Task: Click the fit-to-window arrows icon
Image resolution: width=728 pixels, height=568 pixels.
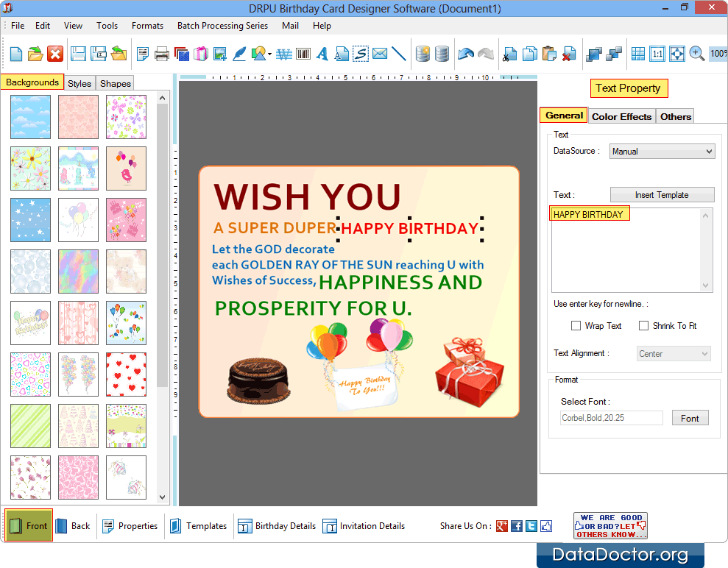Action: tap(677, 54)
